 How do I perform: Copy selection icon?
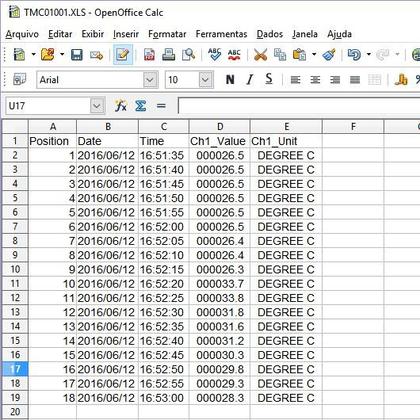pos(280,55)
